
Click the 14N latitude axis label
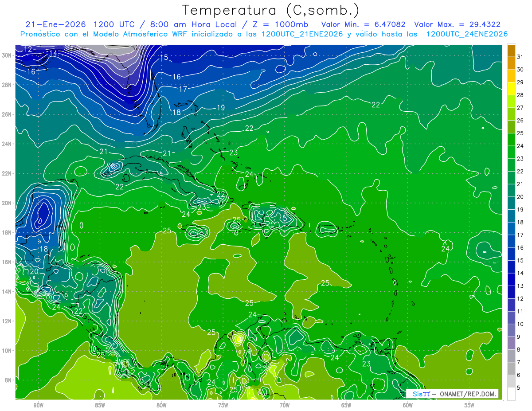(x=7, y=292)
